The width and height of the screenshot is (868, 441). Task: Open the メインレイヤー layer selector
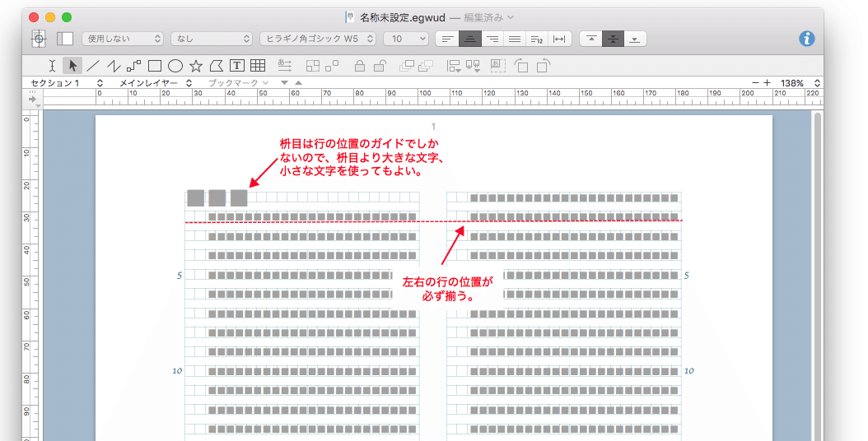point(156,83)
